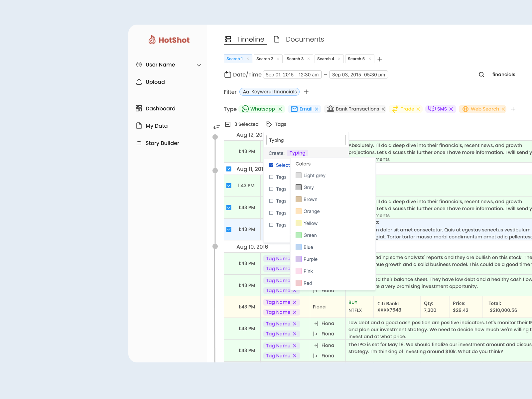Open the Upload section in the sidebar
The height and width of the screenshot is (399, 532).
point(155,82)
